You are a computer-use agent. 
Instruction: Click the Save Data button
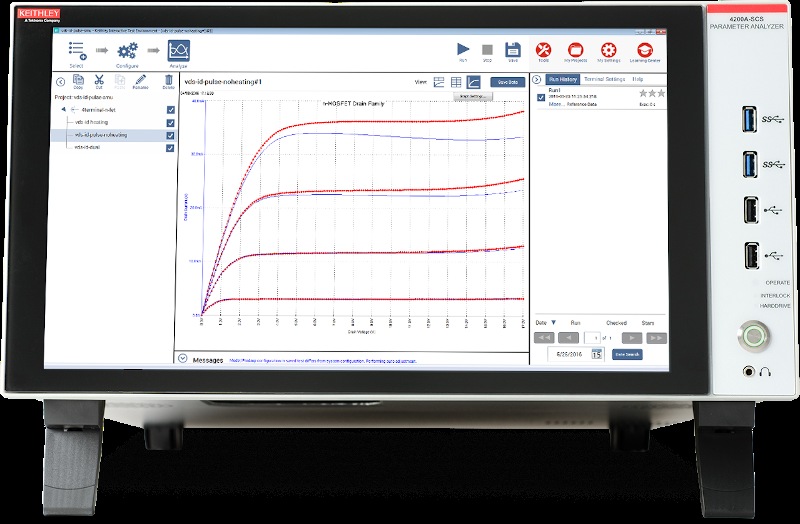[x=507, y=82]
